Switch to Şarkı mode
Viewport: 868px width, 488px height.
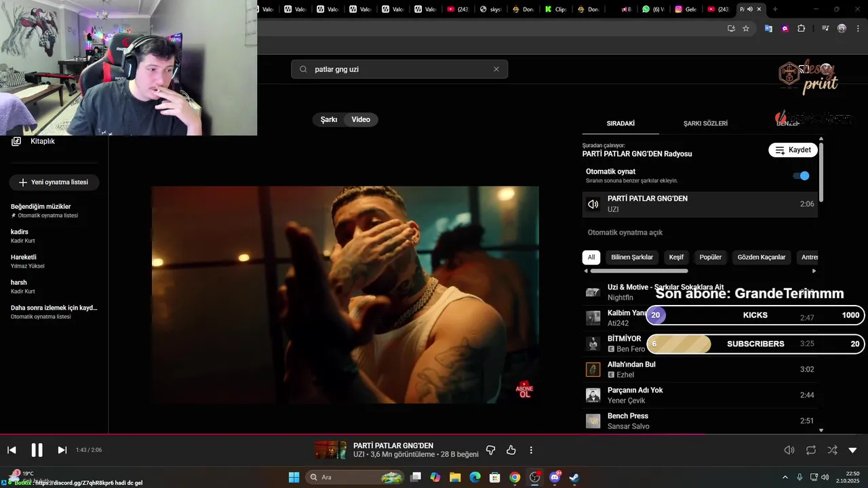tap(329, 119)
